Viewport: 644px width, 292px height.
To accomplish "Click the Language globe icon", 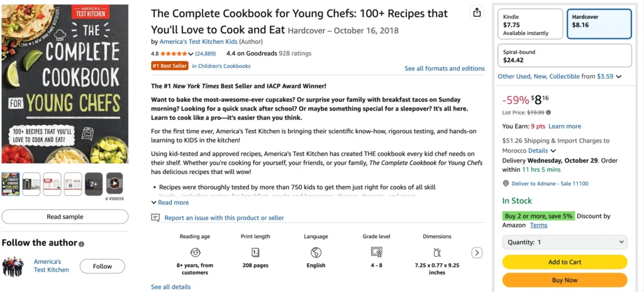I will pos(316,252).
